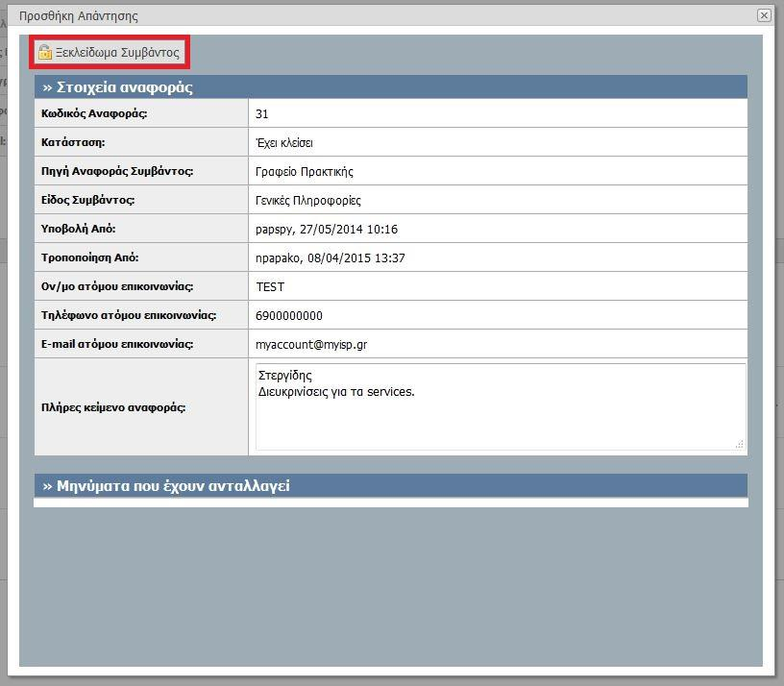784x686 pixels.
Task: Click the label Πλήρες κείμενο αναφοράς
Action: tap(113, 407)
